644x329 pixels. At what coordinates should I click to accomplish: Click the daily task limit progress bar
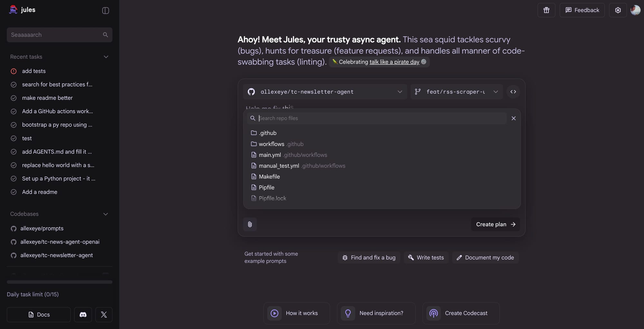click(x=60, y=282)
